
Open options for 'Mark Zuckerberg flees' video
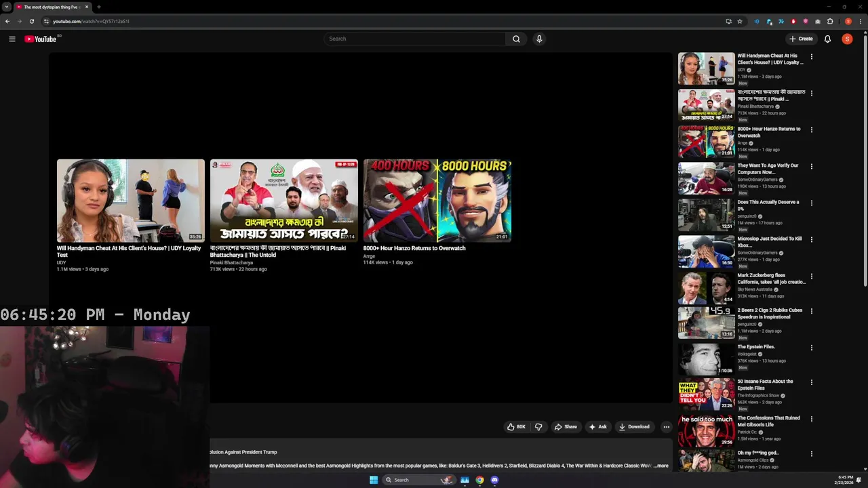pyautogui.click(x=811, y=277)
